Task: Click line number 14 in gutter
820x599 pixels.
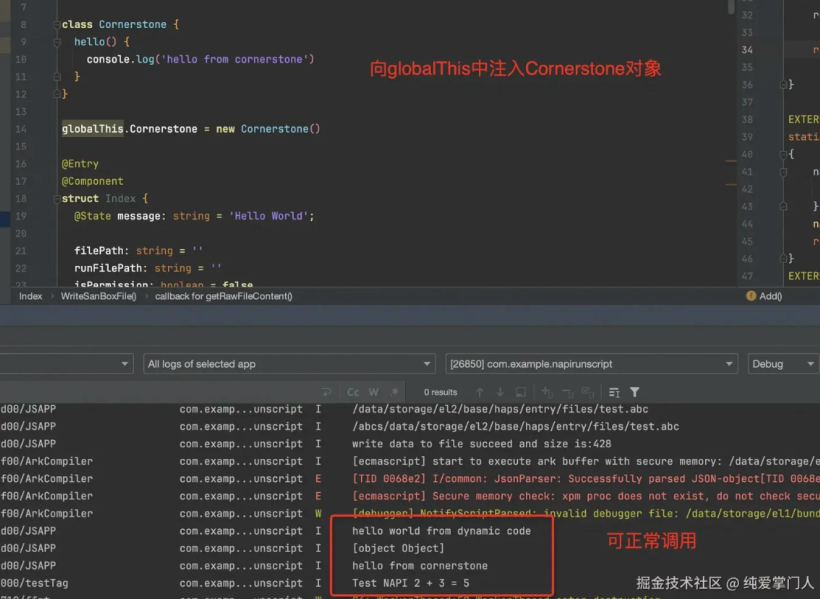Action: (x=21, y=129)
